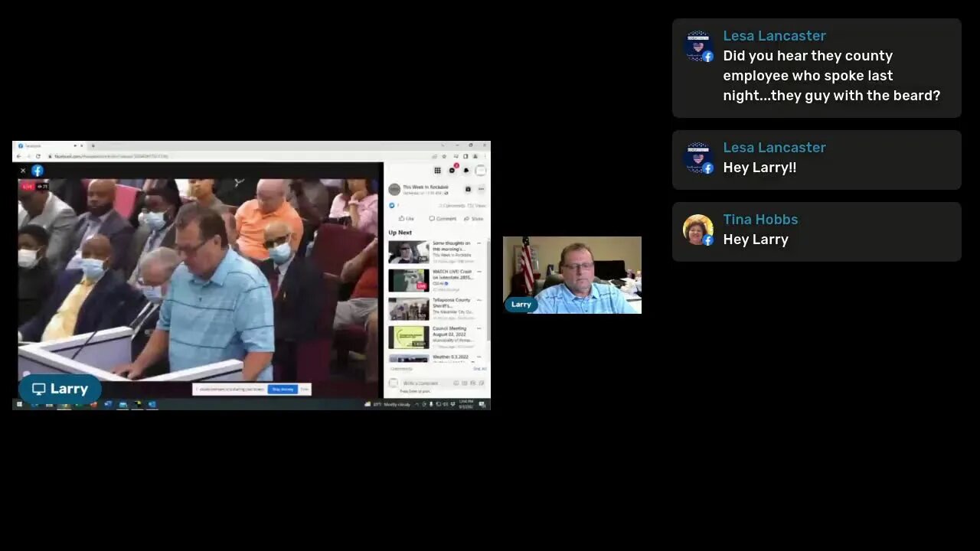
Task: Click the 'Hey Larry' comment from Tina Hobbs
Action: coord(756,240)
